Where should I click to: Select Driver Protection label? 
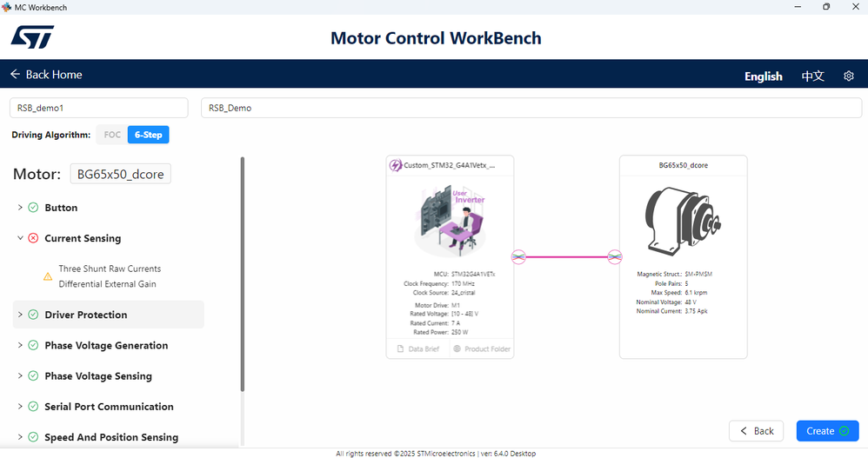(x=86, y=315)
